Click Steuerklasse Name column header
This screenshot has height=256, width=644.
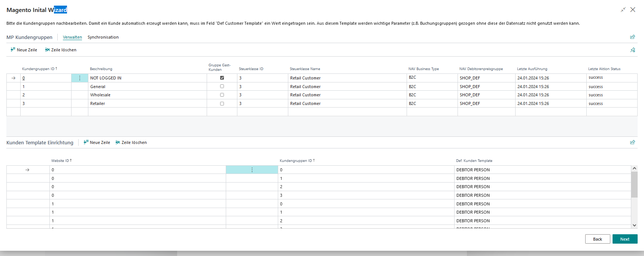click(x=305, y=69)
